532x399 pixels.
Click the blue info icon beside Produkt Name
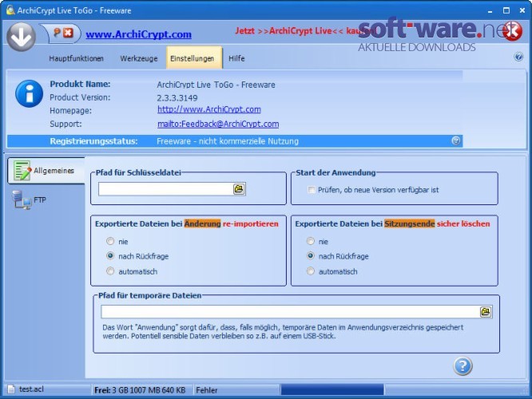pyautogui.click(x=30, y=93)
